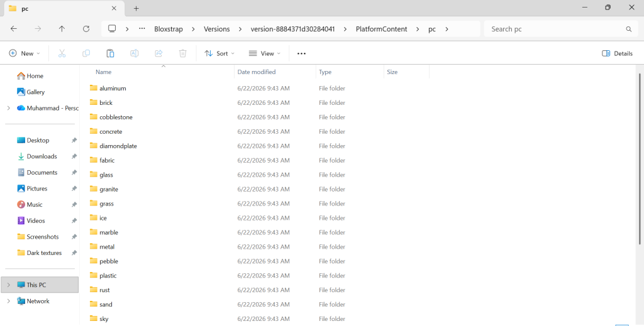
Task: Refresh the pc folder view
Action: (86, 29)
